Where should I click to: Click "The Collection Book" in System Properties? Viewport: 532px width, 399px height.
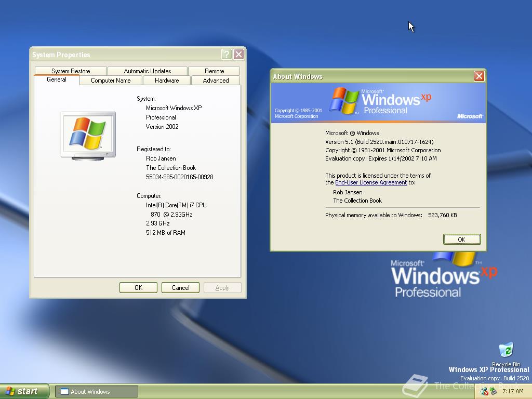[x=171, y=168]
